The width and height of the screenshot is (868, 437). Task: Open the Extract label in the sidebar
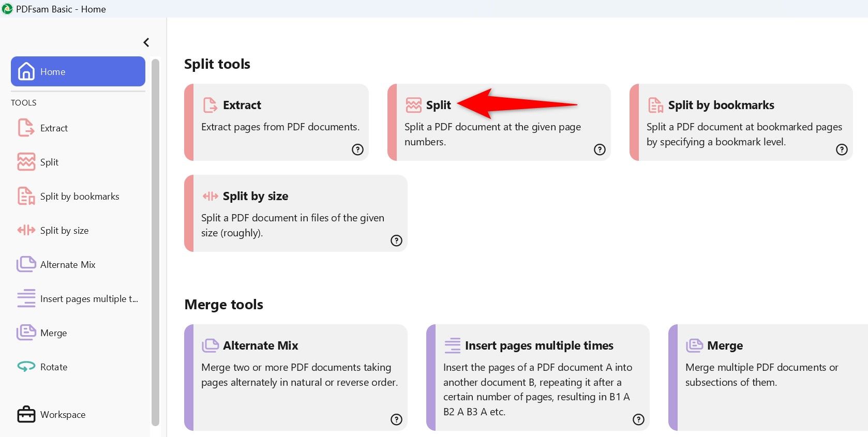tap(54, 128)
